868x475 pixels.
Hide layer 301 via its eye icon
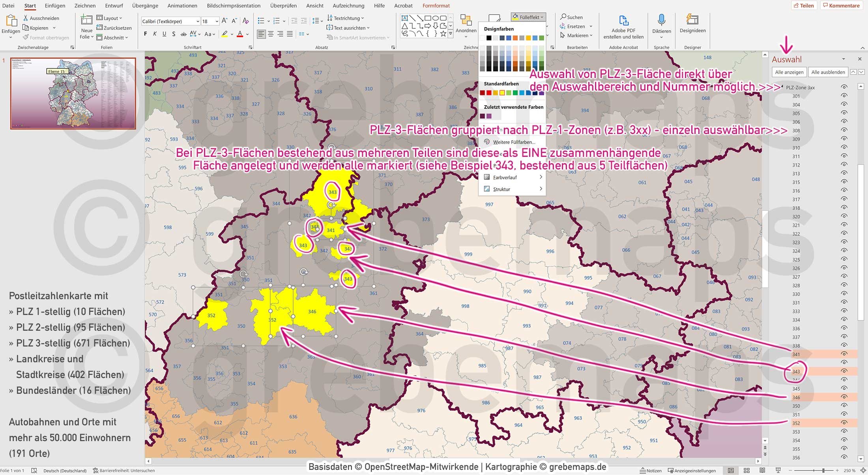844,96
